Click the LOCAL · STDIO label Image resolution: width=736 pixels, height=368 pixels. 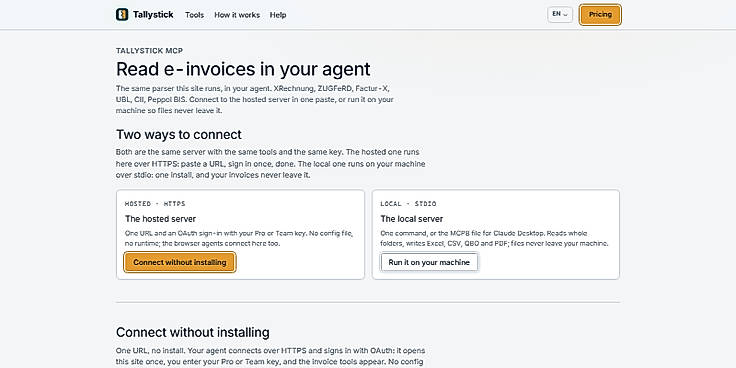pyautogui.click(x=408, y=204)
